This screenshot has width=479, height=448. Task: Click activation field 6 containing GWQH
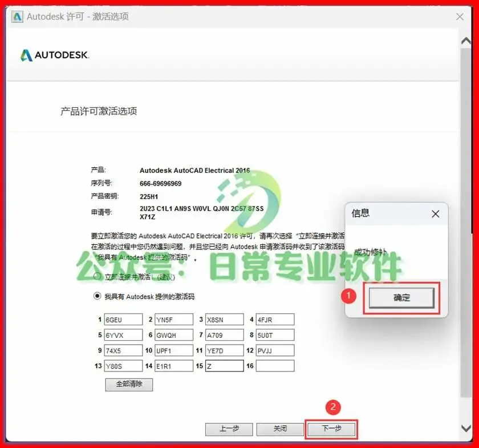[x=174, y=335]
